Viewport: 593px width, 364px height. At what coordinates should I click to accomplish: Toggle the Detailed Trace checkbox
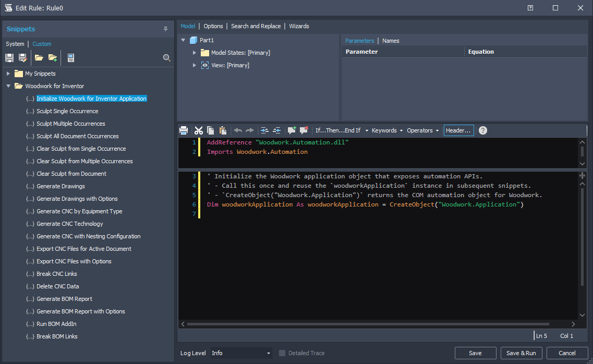[x=282, y=353]
